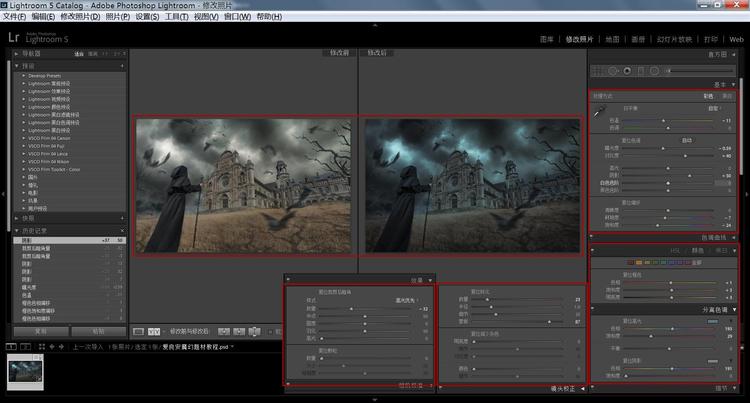750x403 pixels.
Task: Open the 文件(F) menu
Action: [14, 16]
